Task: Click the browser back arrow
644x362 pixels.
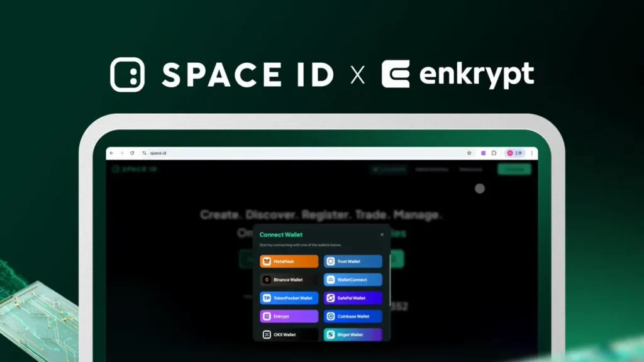Action: pyautogui.click(x=112, y=153)
